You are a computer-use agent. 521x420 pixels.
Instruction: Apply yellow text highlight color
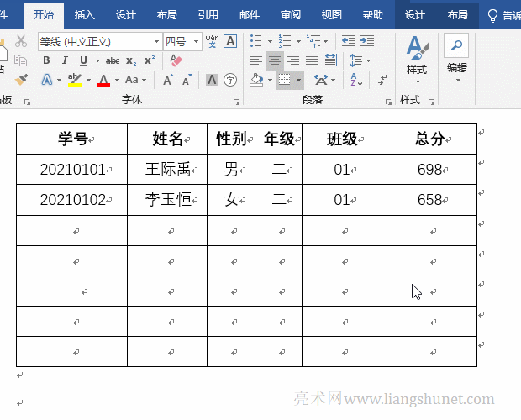pos(75,80)
